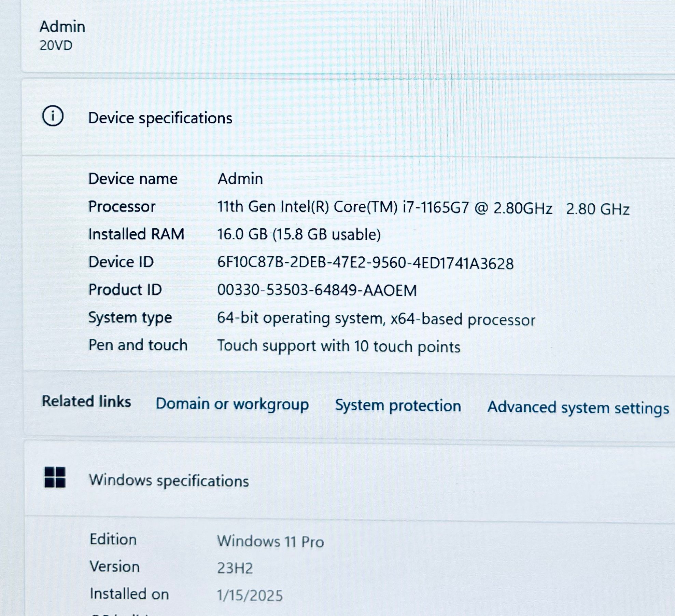Select the Device ID value 6F10C87B-2DEB
This screenshot has height=616, width=675.
tap(365, 263)
